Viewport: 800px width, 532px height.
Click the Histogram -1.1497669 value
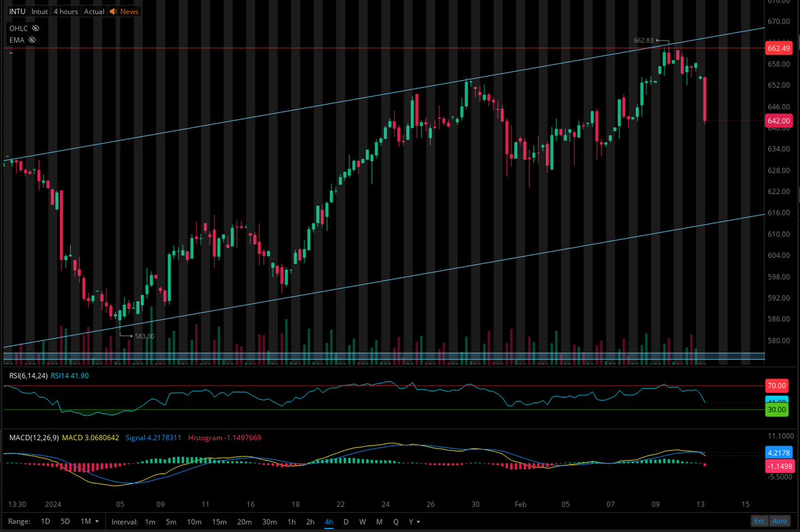pyautogui.click(x=224, y=437)
